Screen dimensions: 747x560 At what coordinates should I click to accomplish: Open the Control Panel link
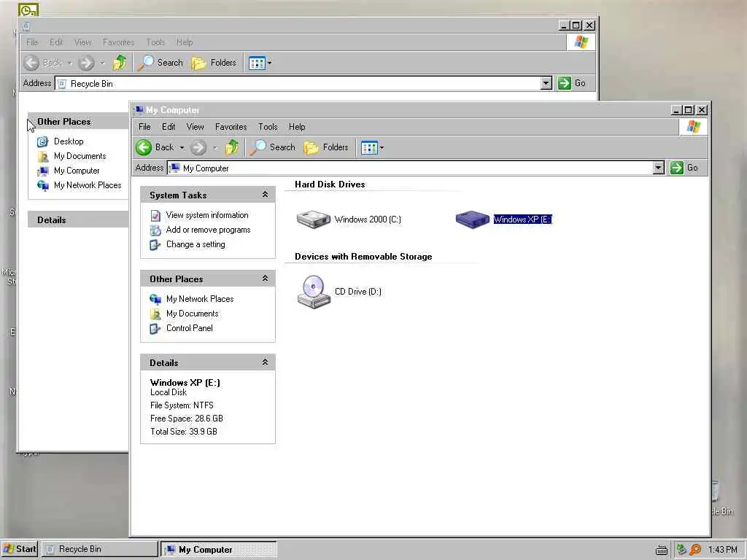click(189, 328)
